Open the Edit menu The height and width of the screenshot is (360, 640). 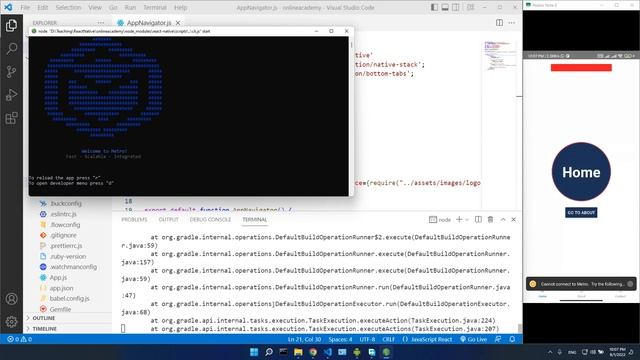[43, 7]
